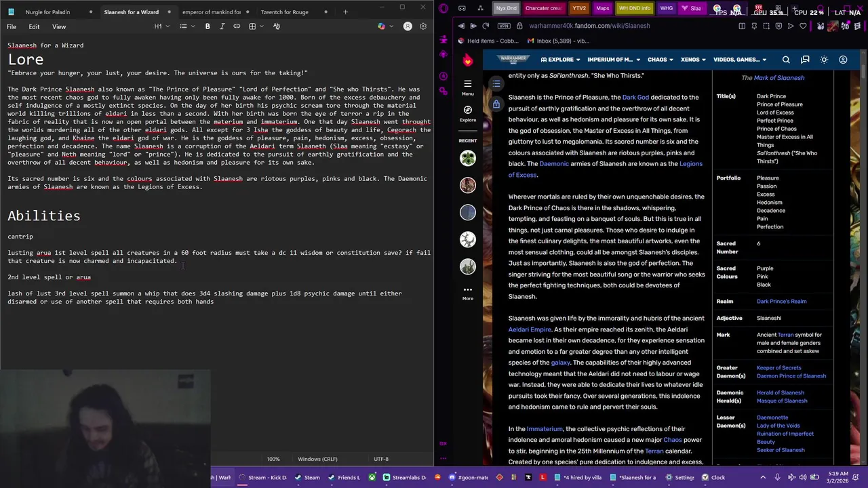Image resolution: width=868 pixels, height=488 pixels.
Task: Expand the EXPLORE wiki menu
Action: [559, 60]
